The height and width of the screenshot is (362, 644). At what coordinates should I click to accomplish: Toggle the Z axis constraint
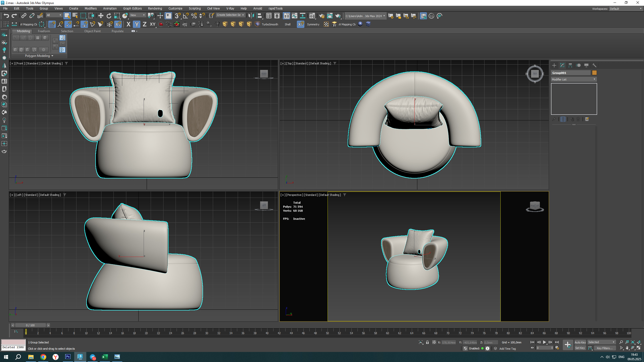pyautogui.click(x=144, y=24)
